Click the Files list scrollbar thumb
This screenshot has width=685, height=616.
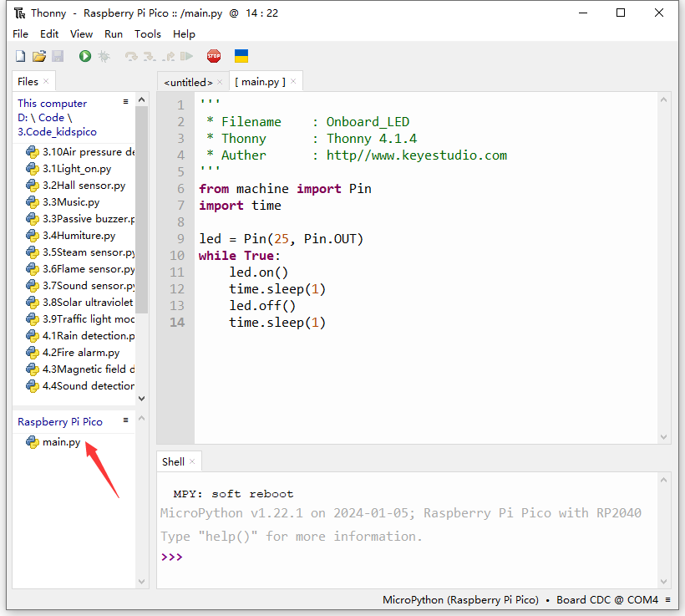click(x=141, y=210)
